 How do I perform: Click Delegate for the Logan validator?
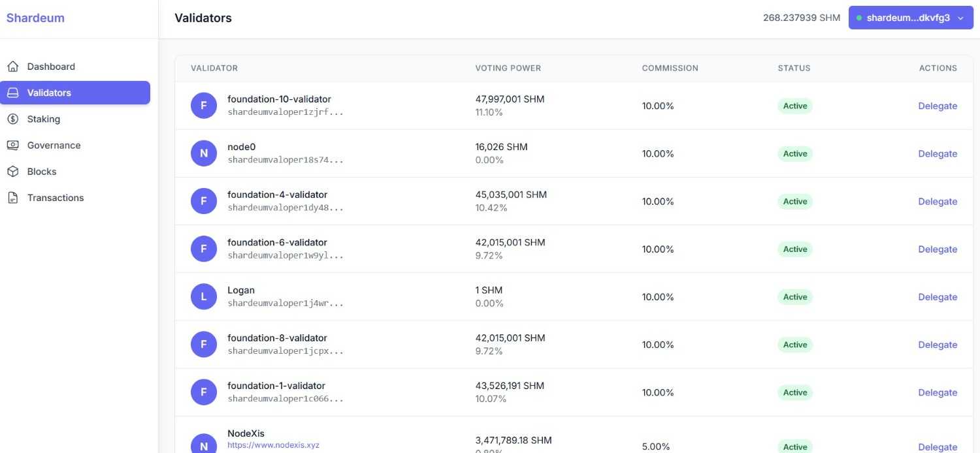pyautogui.click(x=938, y=296)
